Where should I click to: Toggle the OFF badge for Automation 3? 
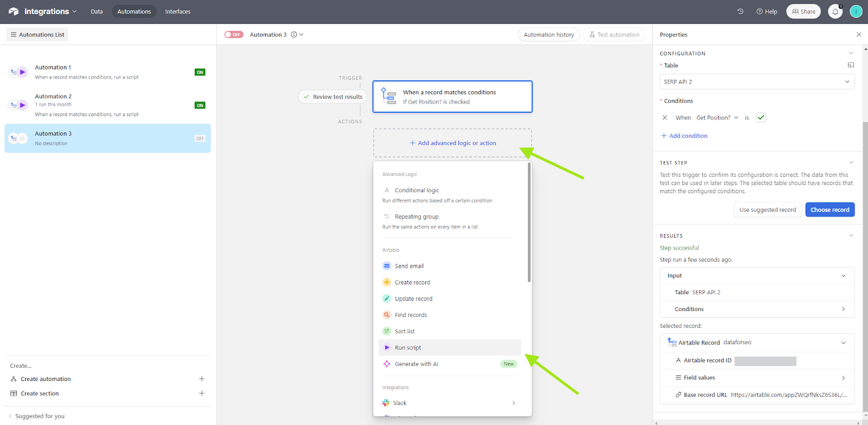tap(200, 138)
